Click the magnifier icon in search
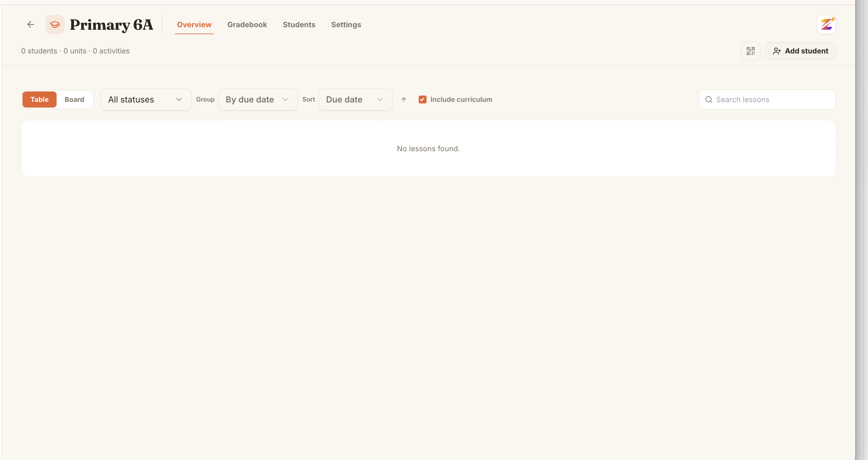Image resolution: width=868 pixels, height=460 pixels. pyautogui.click(x=709, y=99)
